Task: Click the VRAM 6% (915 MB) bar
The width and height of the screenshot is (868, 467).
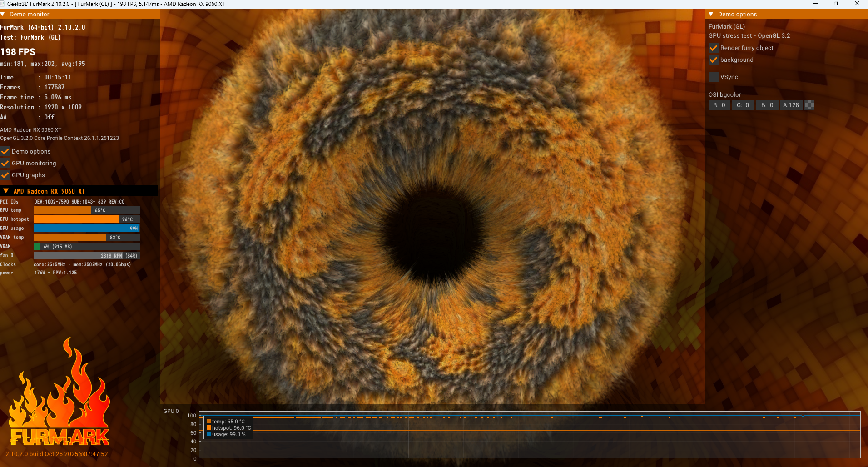Action: (87, 246)
